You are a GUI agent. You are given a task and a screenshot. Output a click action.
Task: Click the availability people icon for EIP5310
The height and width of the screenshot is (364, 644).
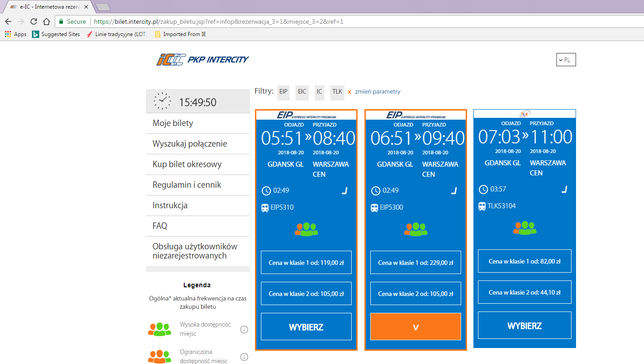click(x=306, y=229)
